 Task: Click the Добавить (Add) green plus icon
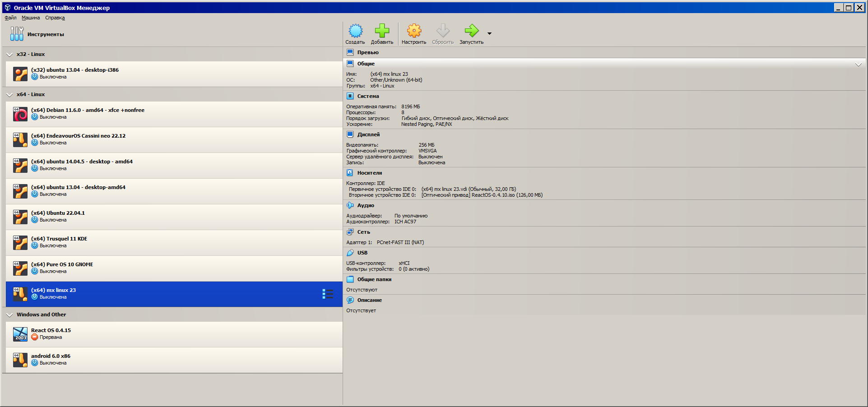click(382, 31)
